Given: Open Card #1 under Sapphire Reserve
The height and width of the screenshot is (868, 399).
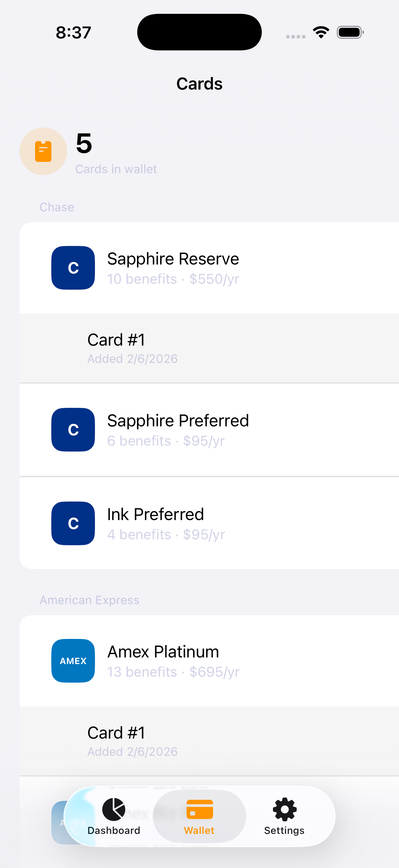Looking at the screenshot, I should [x=209, y=348].
